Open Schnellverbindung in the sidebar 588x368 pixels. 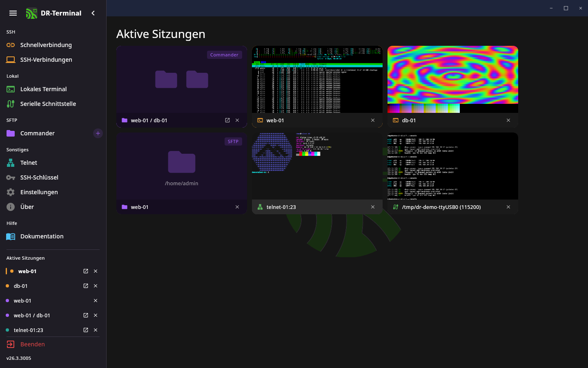click(x=53, y=45)
